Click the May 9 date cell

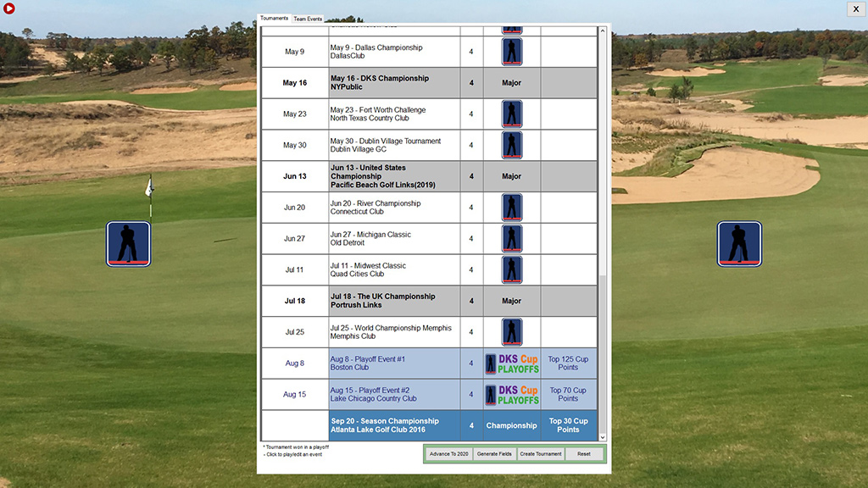tap(294, 52)
